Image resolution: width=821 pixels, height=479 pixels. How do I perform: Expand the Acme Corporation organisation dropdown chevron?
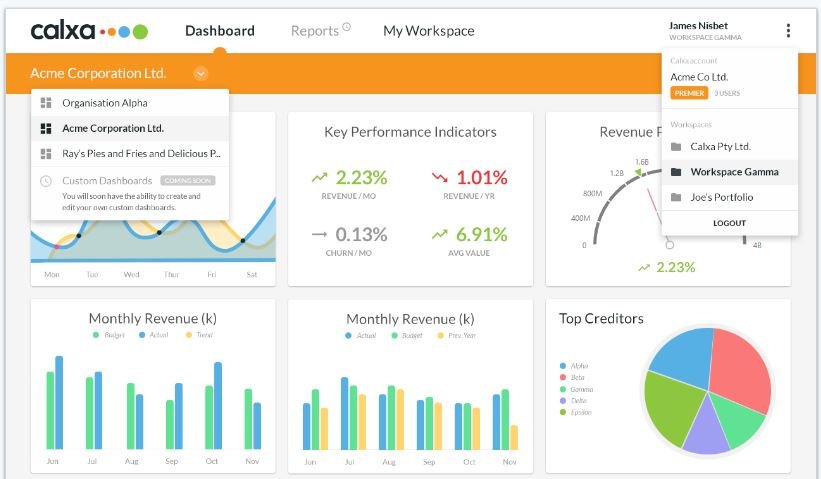point(201,73)
